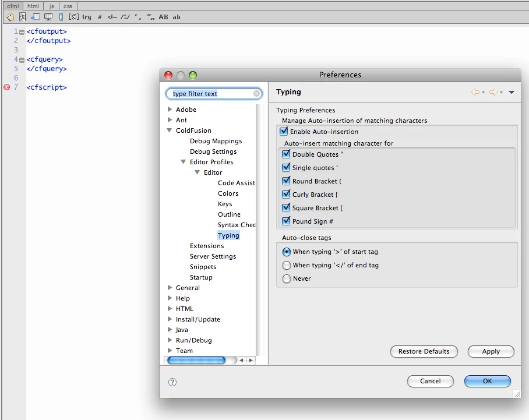Expand the Adobe tree node
529x420 pixels.
[x=170, y=110]
